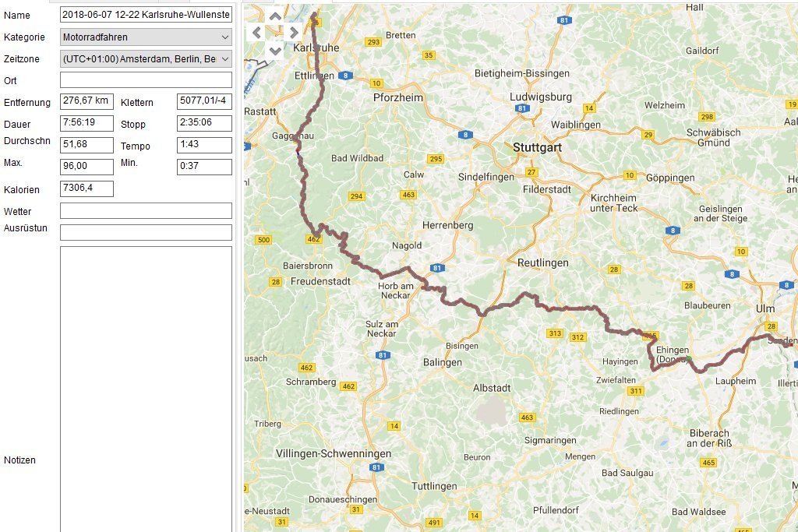This screenshot has height=532, width=798.
Task: Pan the map right with arrow
Action: [x=293, y=33]
